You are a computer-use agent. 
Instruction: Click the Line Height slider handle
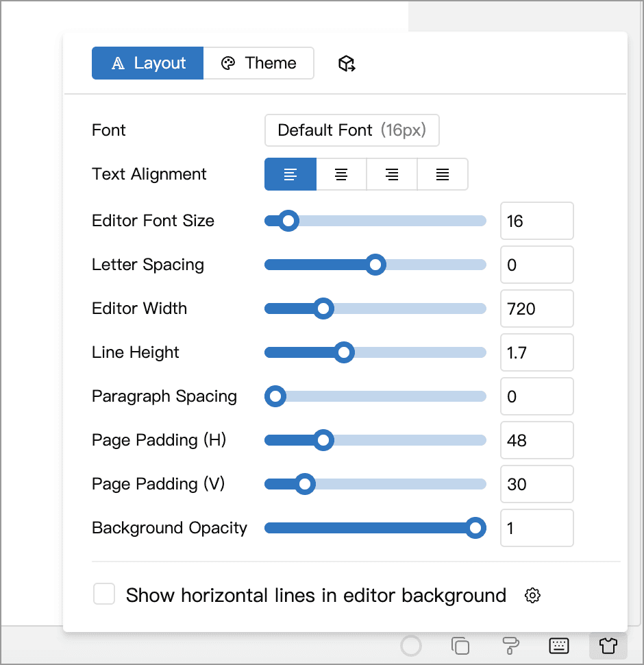pyautogui.click(x=344, y=352)
